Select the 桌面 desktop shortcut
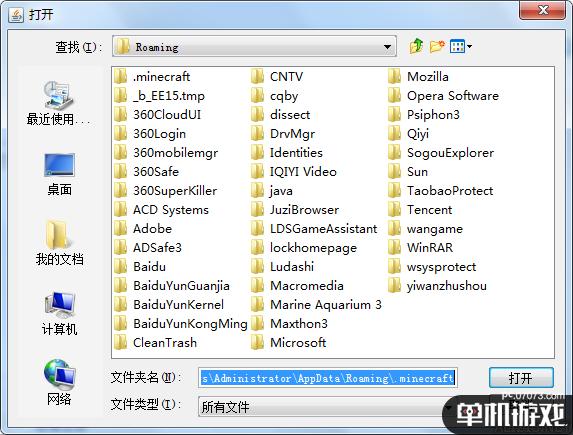This screenshot has height=435, width=573. coord(59,174)
